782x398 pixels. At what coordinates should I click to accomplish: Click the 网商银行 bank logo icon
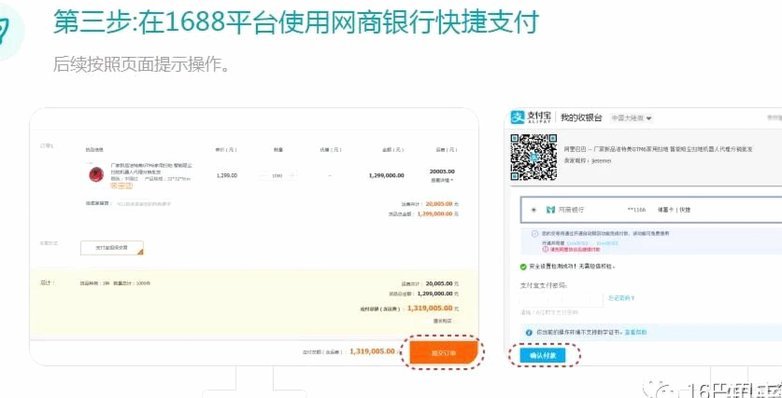pyautogui.click(x=551, y=210)
